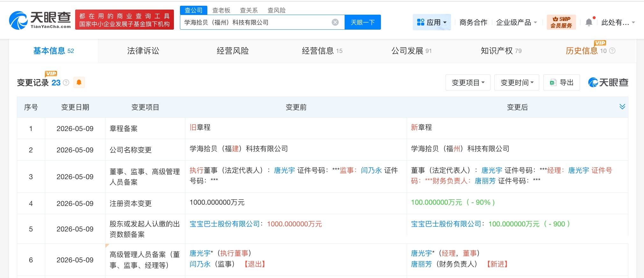Image resolution: width=644 pixels, height=278 pixels.
Task: Open 唐丽芳 (财务负责人) link in row 6
Action: click(421, 264)
